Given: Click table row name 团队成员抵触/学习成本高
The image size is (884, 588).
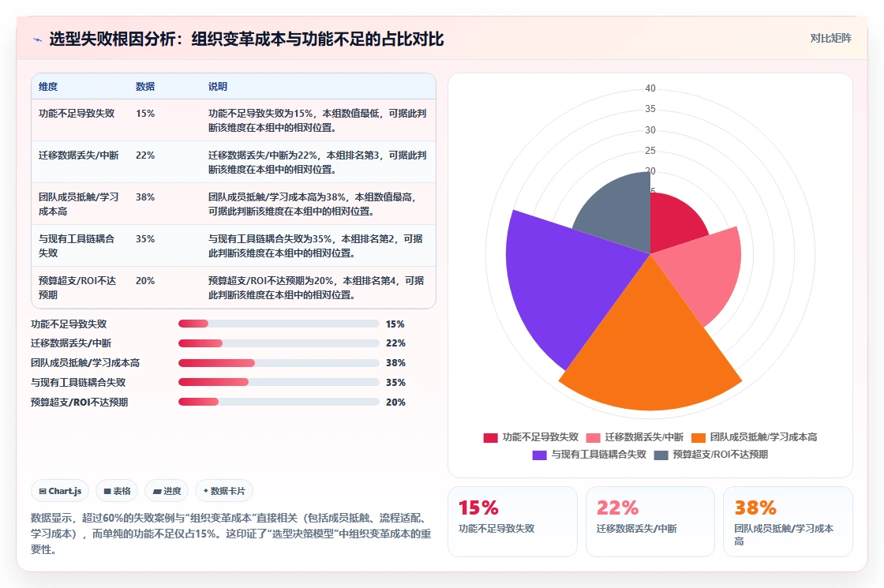Looking at the screenshot, I should [78, 204].
